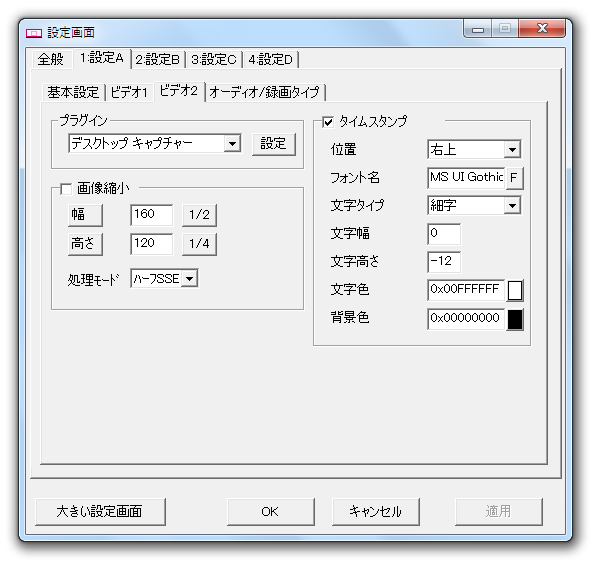
Task: Open the 文字タイプ dropdown showing 細字
Action: point(474,206)
